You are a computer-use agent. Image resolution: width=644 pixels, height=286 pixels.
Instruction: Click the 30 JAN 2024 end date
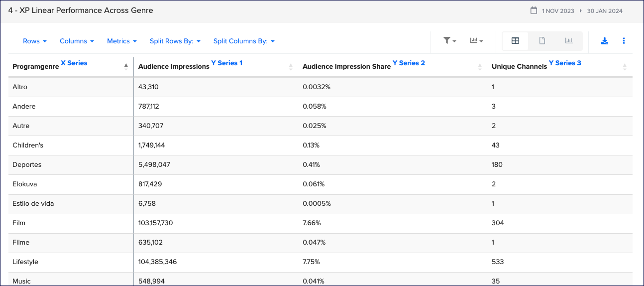605,11
